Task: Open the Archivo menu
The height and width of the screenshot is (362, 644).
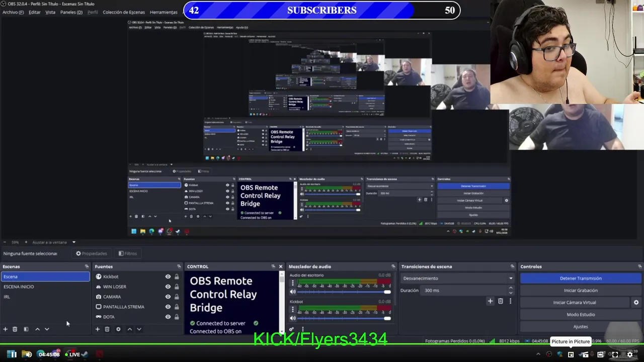Action: [x=13, y=12]
